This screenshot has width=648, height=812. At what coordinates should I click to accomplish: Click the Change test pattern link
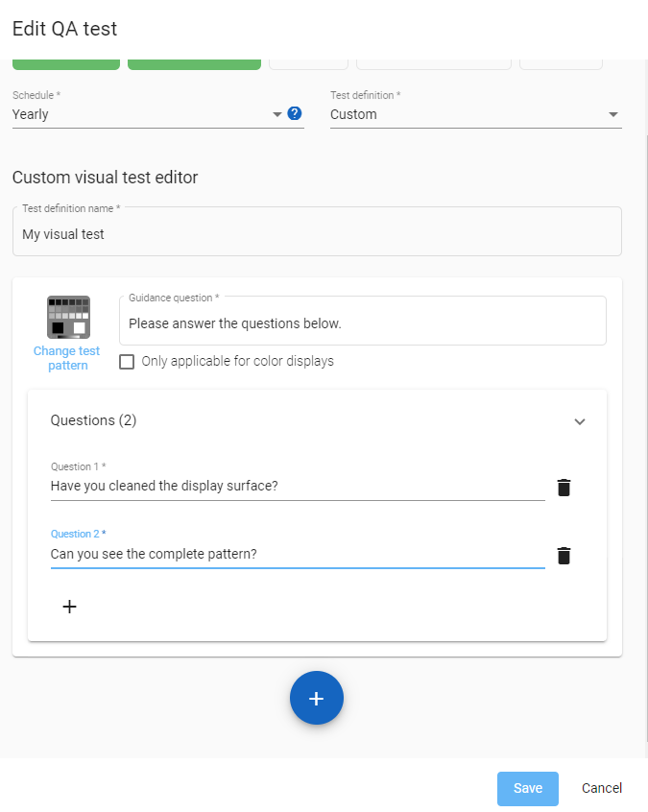click(67, 358)
